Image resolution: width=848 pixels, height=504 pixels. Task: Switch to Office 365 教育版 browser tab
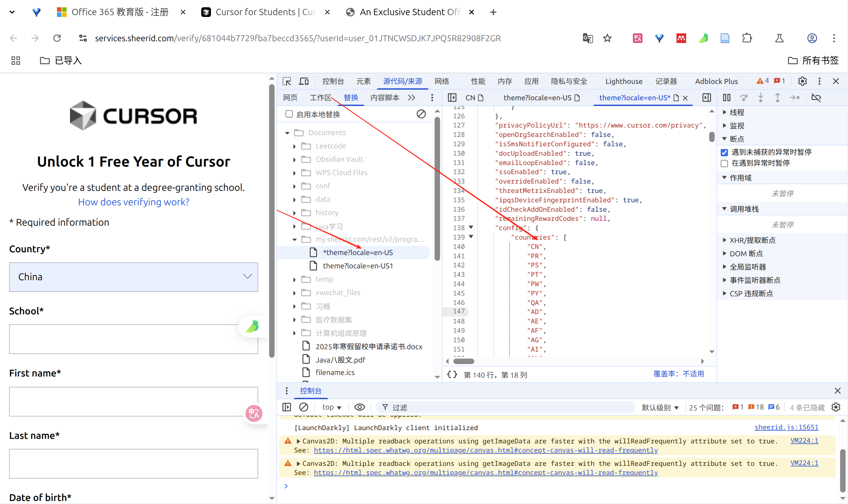120,12
